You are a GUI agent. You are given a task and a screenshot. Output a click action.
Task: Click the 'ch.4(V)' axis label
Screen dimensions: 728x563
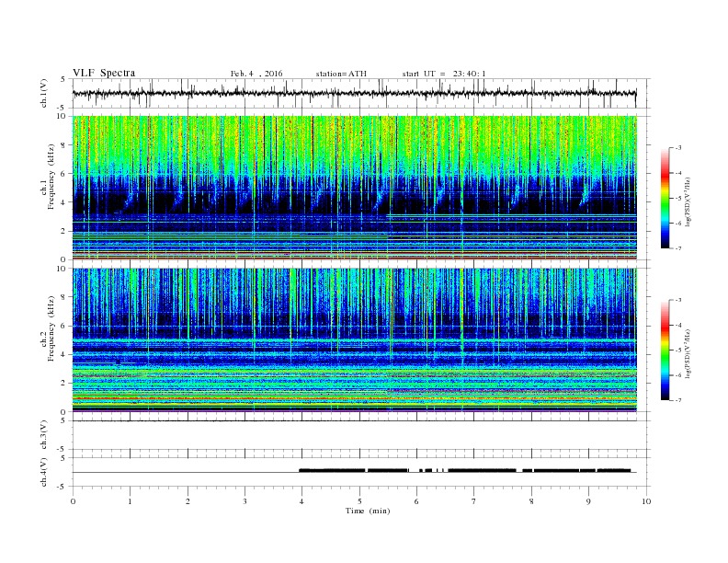(x=44, y=472)
